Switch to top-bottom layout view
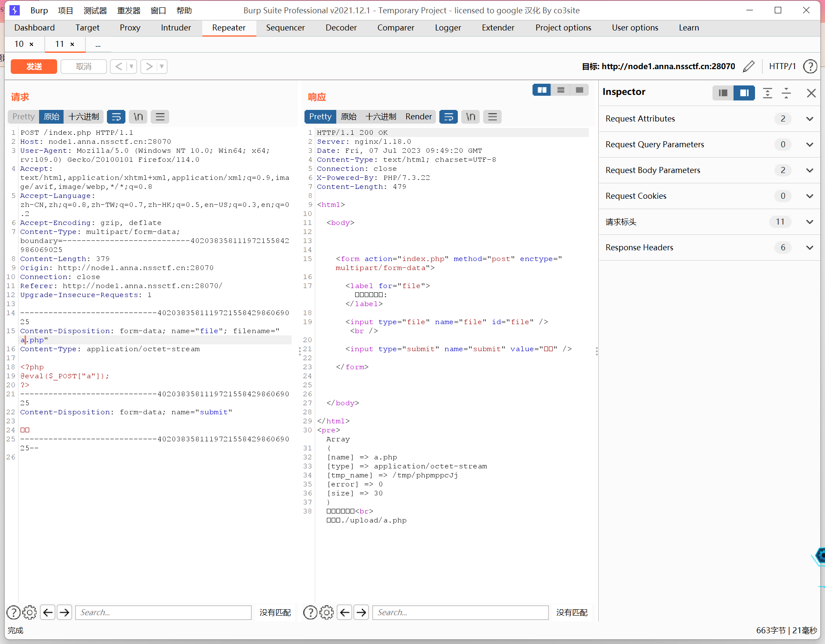Screen dimensions: 825x644 561,90
